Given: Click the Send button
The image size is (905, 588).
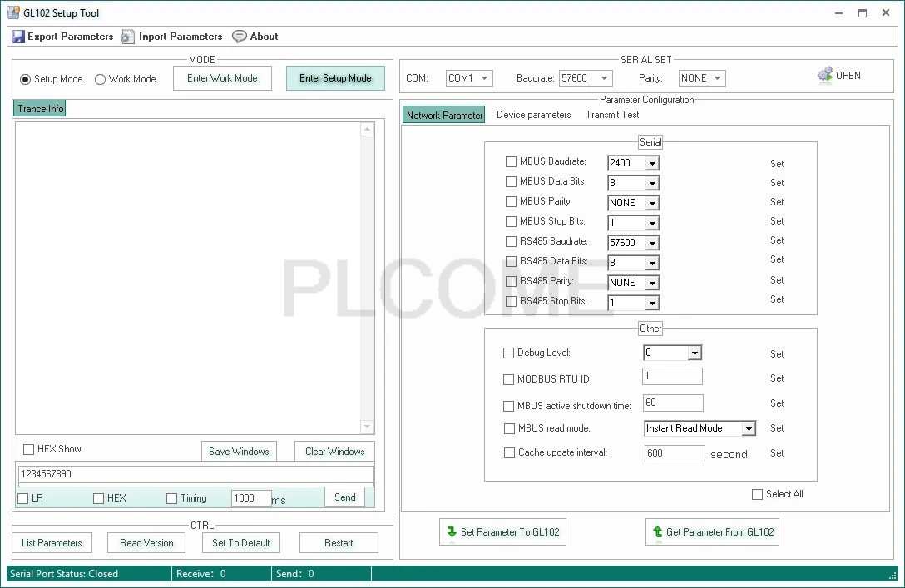Looking at the screenshot, I should pyautogui.click(x=345, y=497).
